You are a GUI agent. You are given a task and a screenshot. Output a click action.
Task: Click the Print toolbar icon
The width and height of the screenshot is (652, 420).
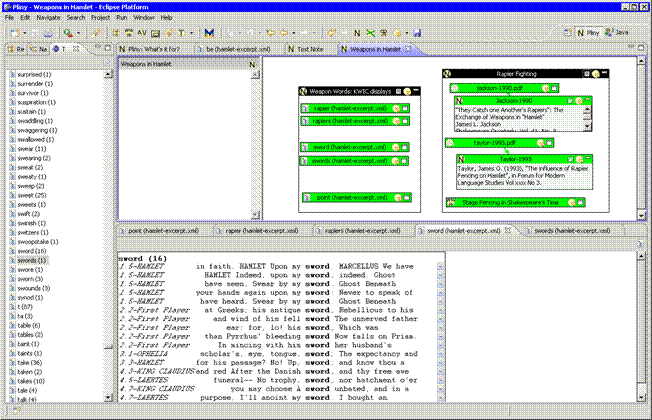click(x=48, y=33)
